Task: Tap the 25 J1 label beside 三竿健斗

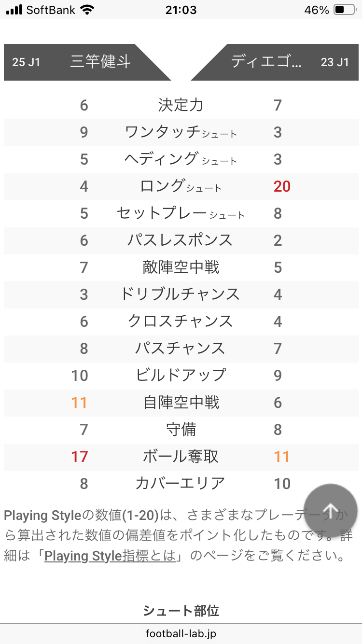Action: [26, 62]
